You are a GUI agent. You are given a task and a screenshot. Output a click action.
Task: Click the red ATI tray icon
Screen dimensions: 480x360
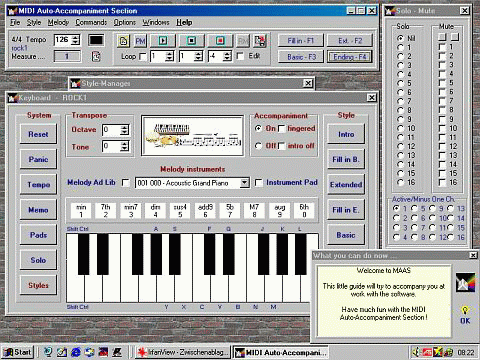point(427,352)
